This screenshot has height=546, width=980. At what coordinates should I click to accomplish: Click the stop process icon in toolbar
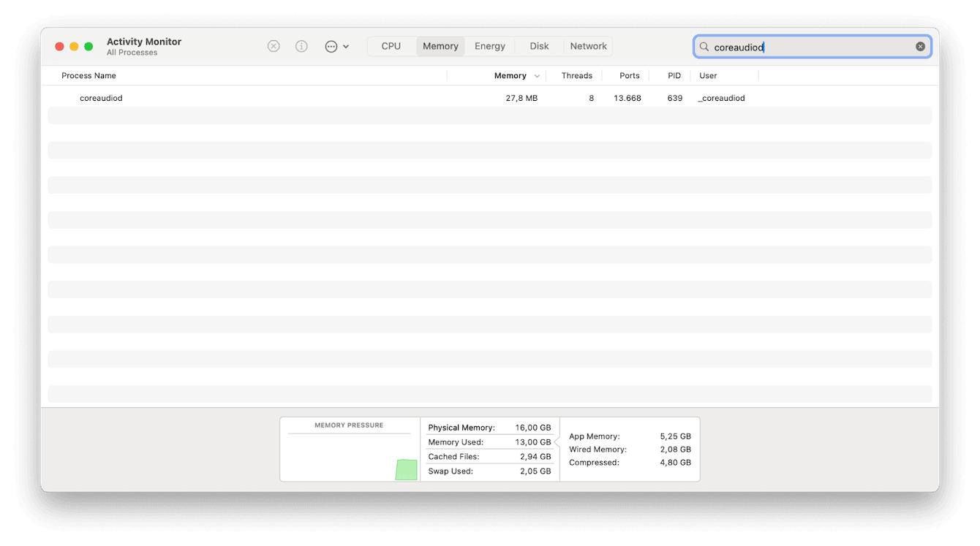coord(274,46)
